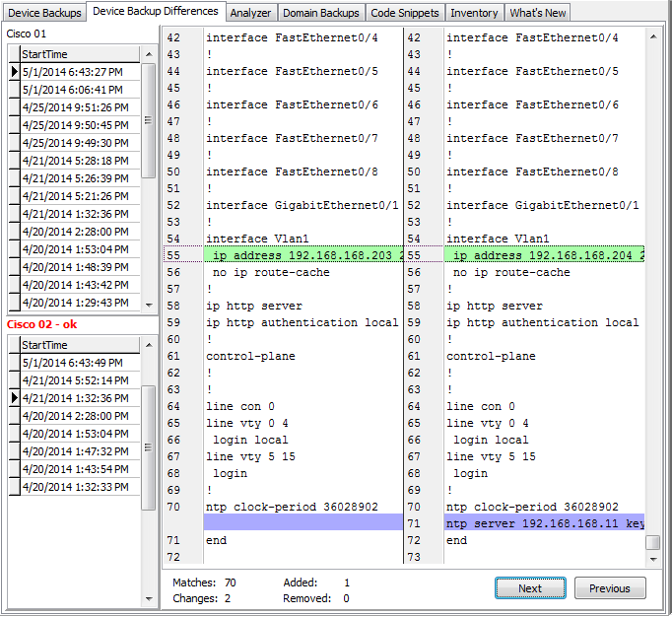
Task: Click the Next difference button
Action: pyautogui.click(x=530, y=588)
